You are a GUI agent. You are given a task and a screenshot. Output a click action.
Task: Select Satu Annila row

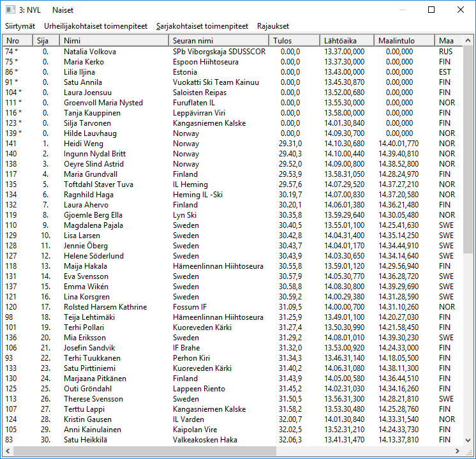tap(233, 82)
